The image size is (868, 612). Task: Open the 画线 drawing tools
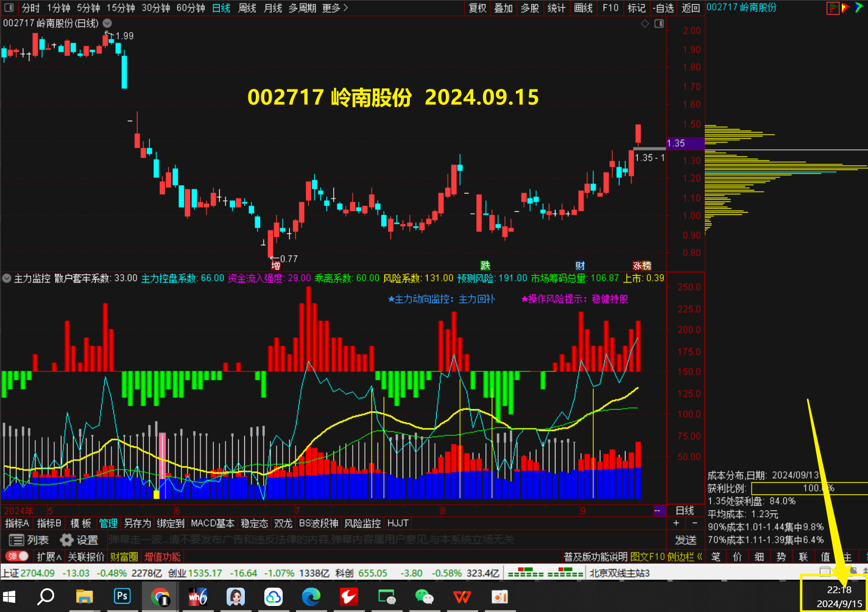coord(583,8)
